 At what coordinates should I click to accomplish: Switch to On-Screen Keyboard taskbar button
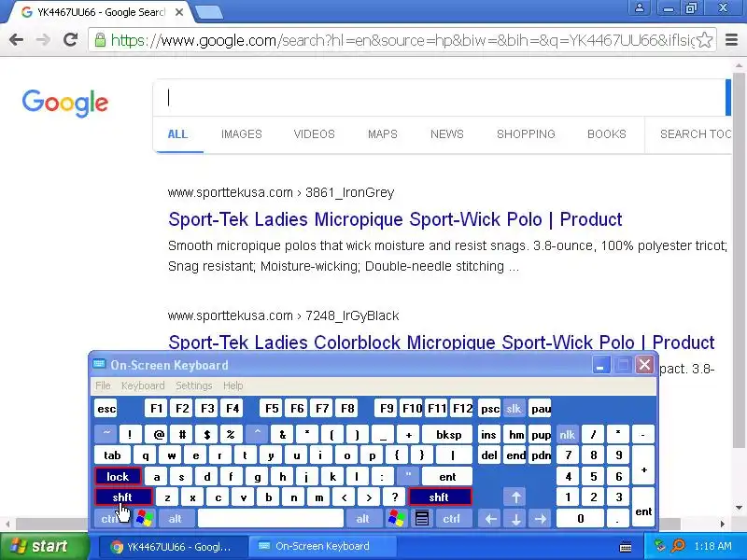(x=322, y=547)
